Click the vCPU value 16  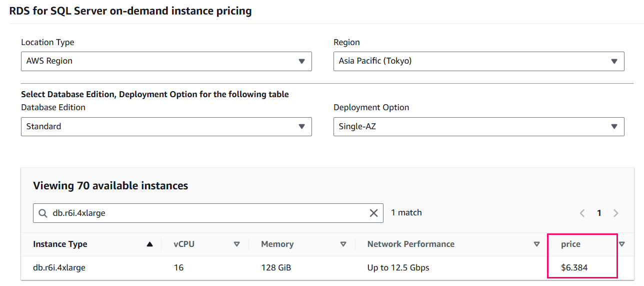pos(178,268)
